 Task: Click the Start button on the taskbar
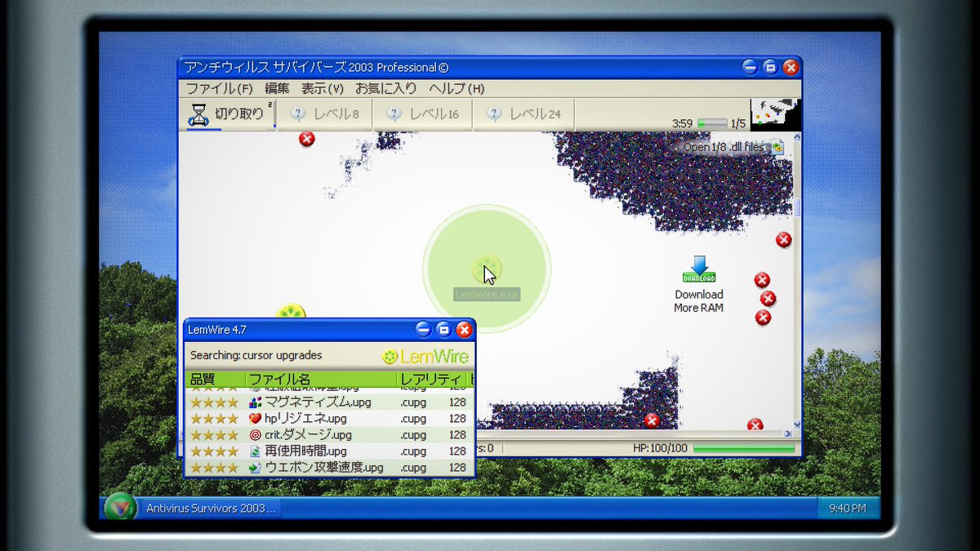(x=120, y=507)
